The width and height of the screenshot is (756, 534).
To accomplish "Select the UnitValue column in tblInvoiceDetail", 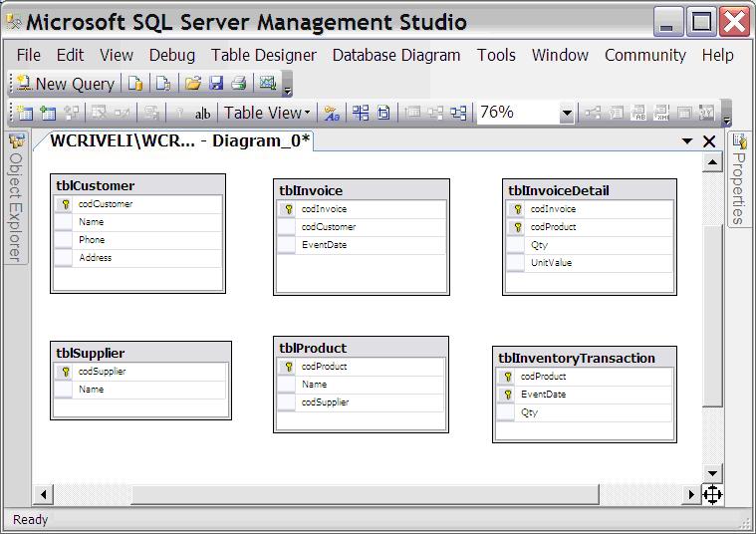I will tap(590, 263).
